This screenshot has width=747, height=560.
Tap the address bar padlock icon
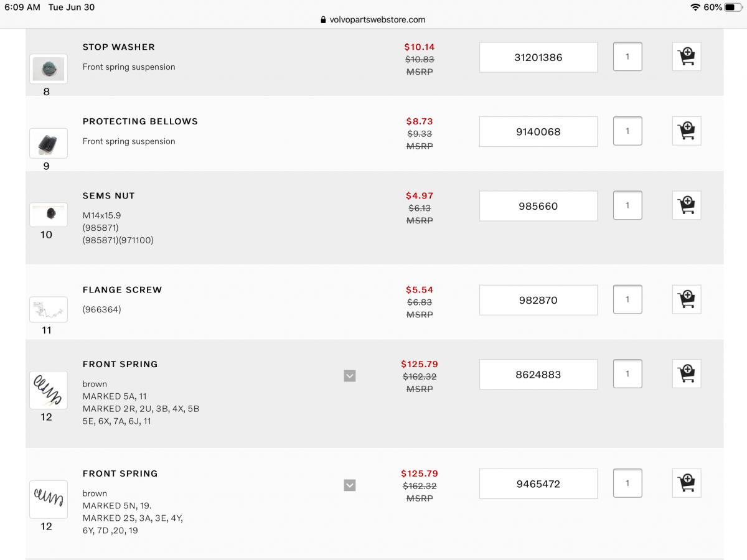click(323, 20)
